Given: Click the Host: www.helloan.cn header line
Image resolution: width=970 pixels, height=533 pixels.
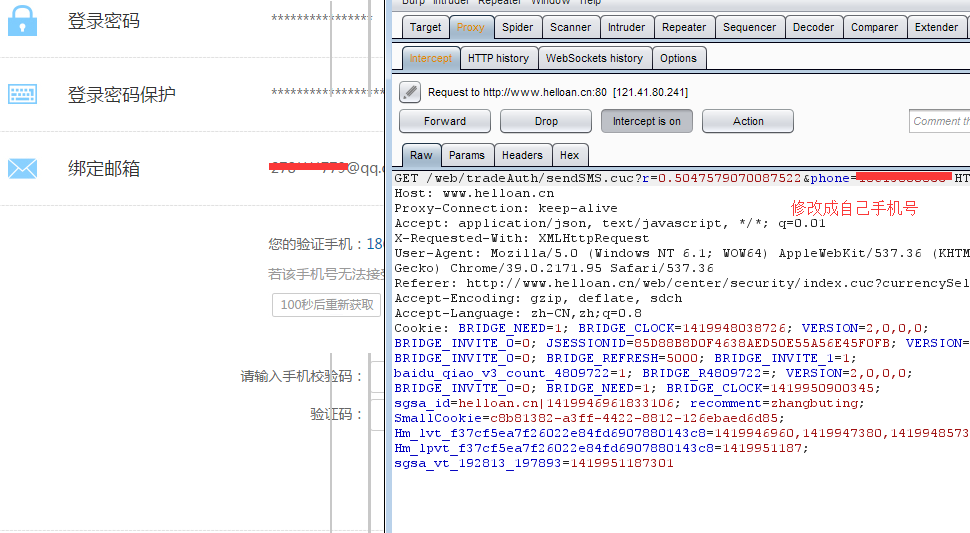Looking at the screenshot, I should pyautogui.click(x=474, y=193).
